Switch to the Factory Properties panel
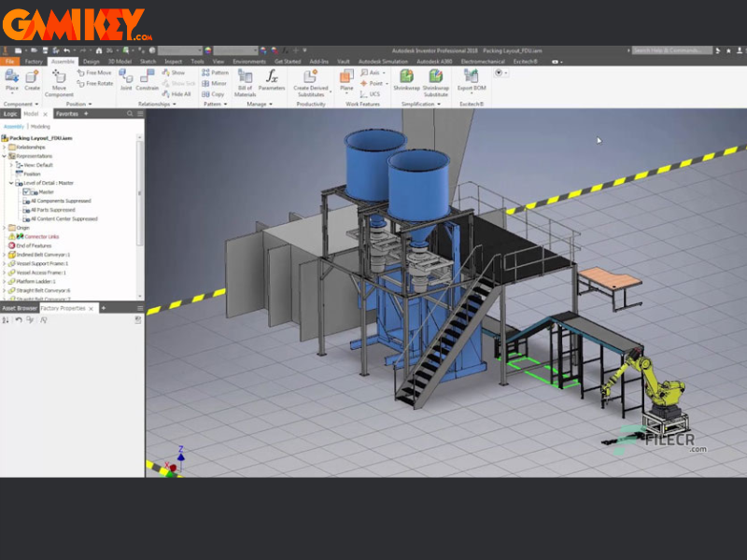This screenshot has height=560, width=747. tap(63, 308)
